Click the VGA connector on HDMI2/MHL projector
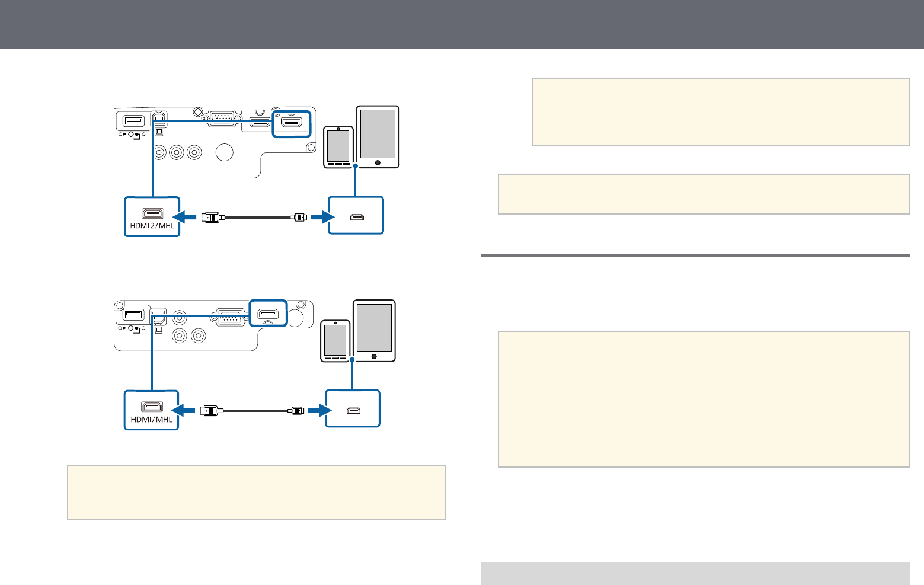The image size is (924, 585). pos(220,119)
